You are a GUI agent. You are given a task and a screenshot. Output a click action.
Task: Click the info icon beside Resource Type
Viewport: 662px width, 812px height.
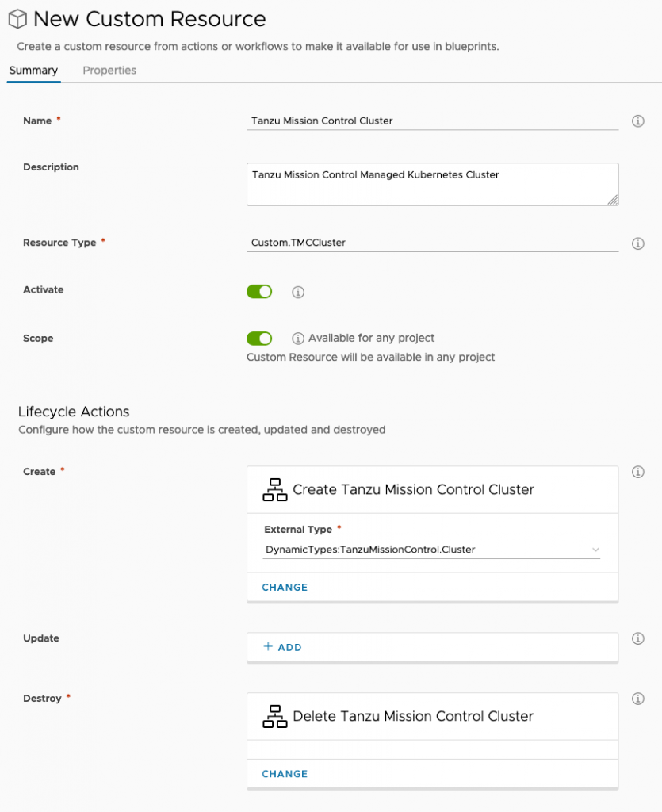[x=637, y=243]
